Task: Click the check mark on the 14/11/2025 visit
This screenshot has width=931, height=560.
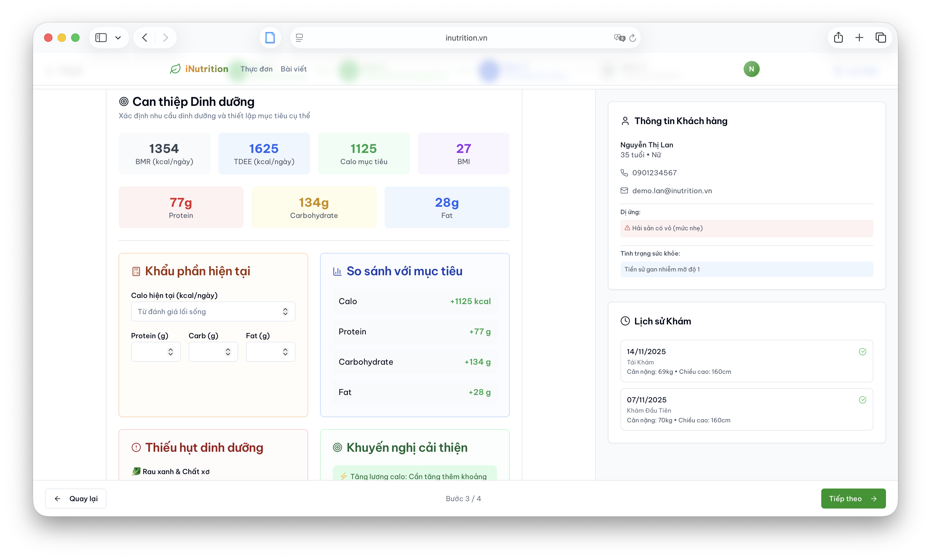Action: 862,352
